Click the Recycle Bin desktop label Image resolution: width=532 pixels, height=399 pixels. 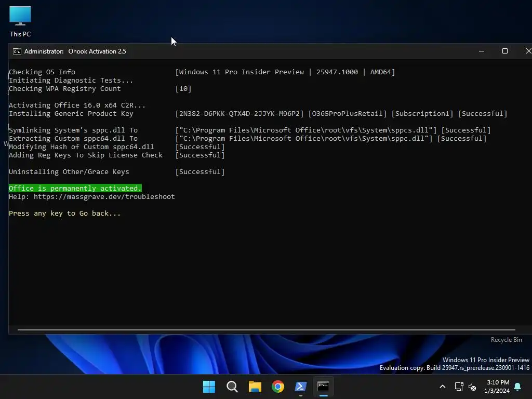(506, 340)
